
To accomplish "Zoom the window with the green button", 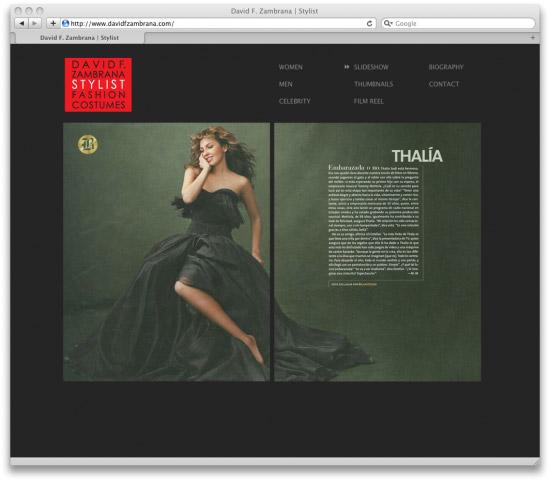I will coord(40,11).
